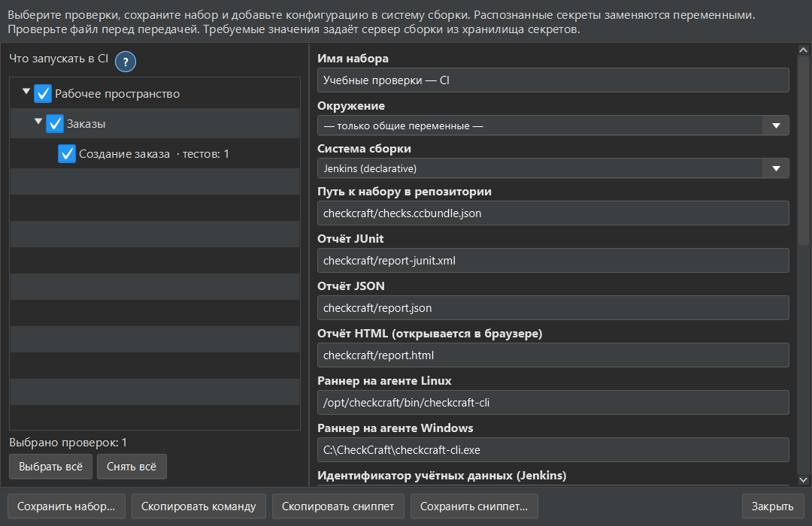
Task: Click the 'Снять всё' button
Action: 132,467
